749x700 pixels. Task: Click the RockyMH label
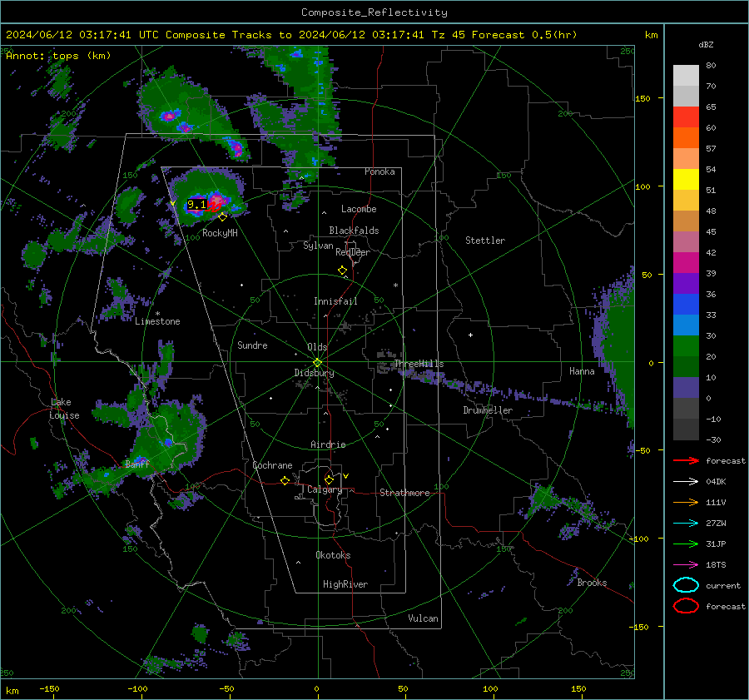[x=220, y=233]
